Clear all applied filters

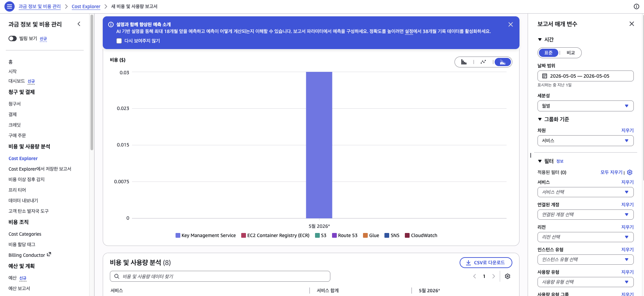611,172
